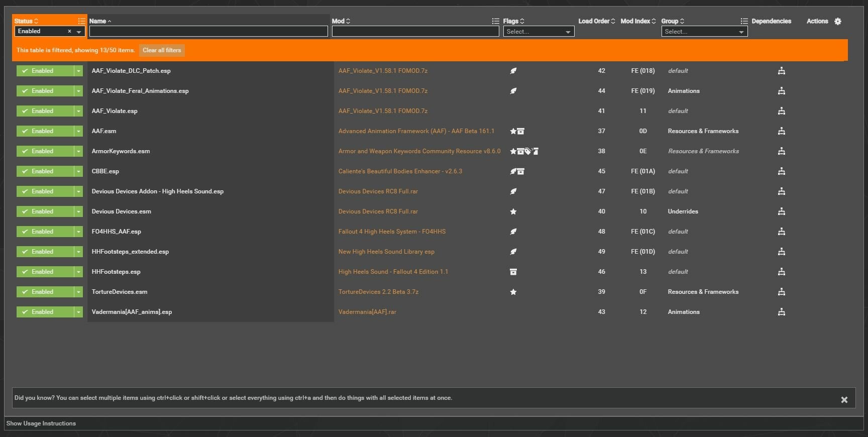Click Group column list icon

pyautogui.click(x=744, y=21)
